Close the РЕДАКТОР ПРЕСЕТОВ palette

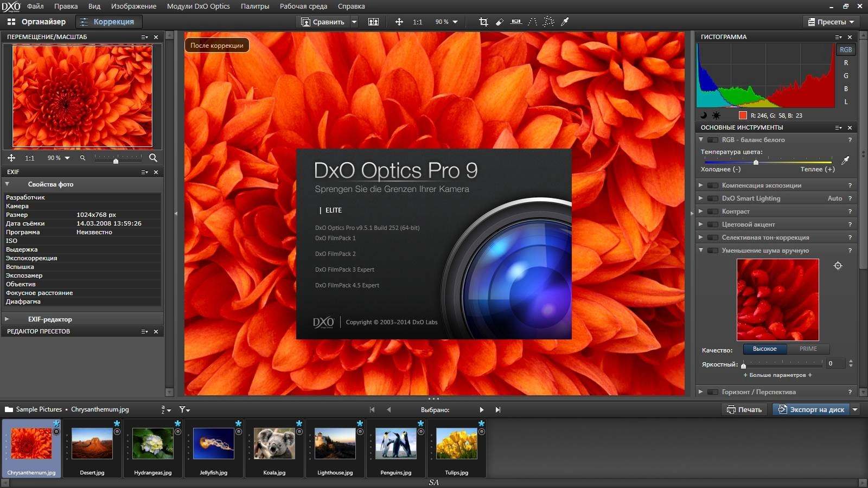tap(156, 332)
